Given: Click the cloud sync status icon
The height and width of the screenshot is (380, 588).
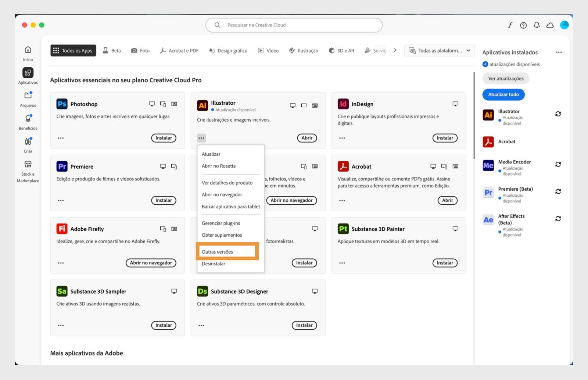Looking at the screenshot, I should [550, 25].
